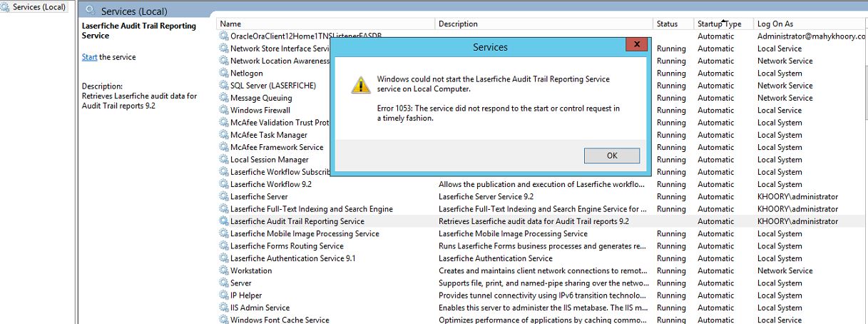
Task: Select the Windows Firewall service name
Action: (x=260, y=110)
